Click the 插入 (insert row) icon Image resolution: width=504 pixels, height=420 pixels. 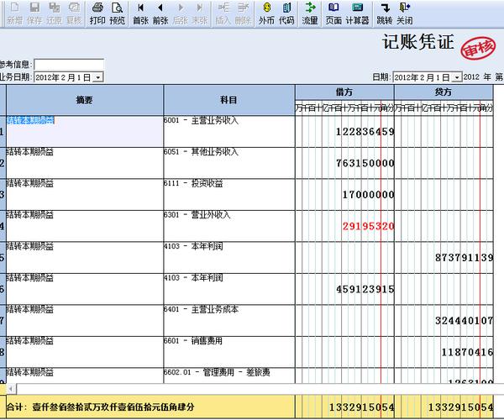pos(223,13)
